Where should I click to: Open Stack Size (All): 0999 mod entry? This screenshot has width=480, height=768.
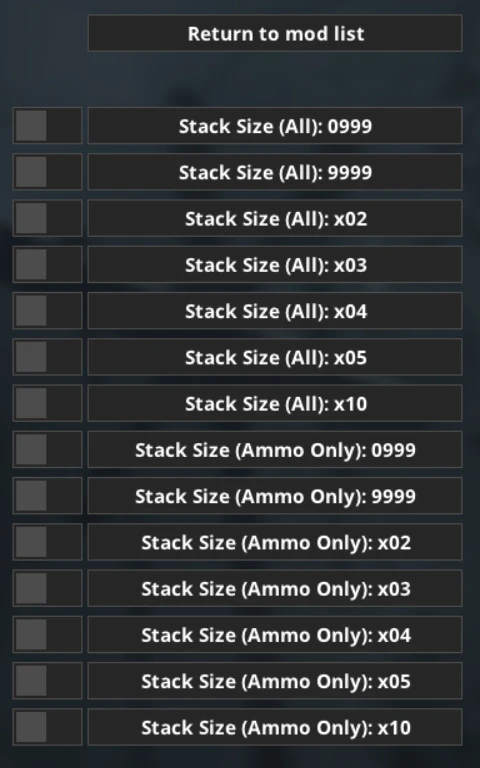pyautogui.click(x=275, y=125)
